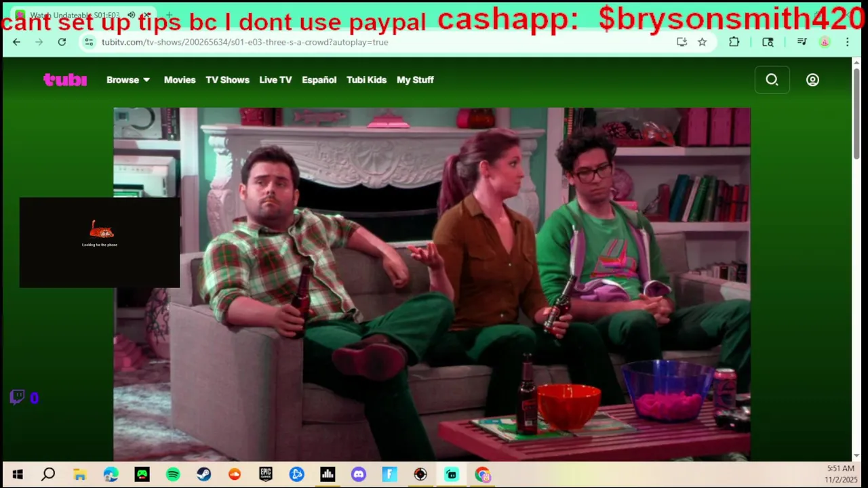868x488 pixels.
Task: Reload the Tubi page
Action: [62, 42]
